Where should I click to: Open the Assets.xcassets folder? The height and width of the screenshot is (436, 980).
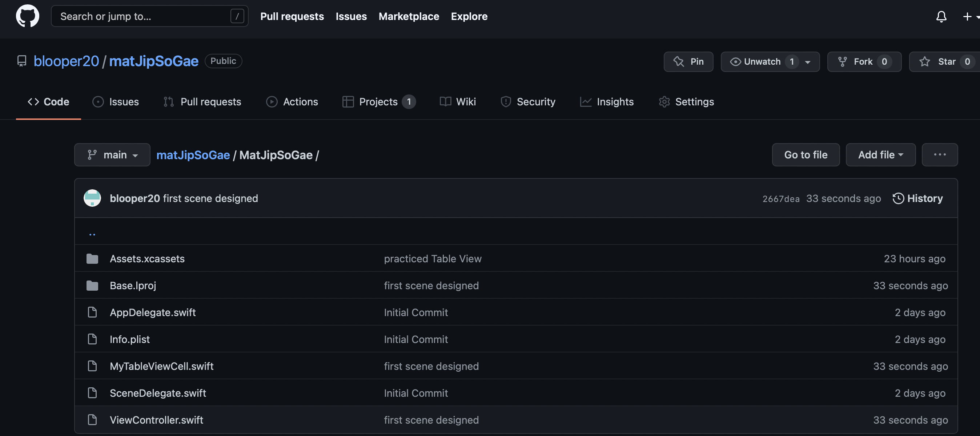pos(147,259)
